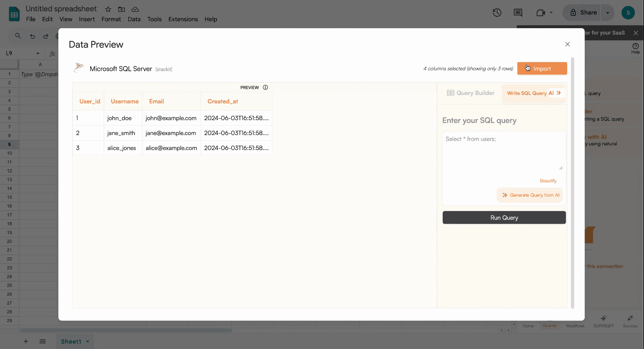Add a new sheet with plus icon
644x349 pixels.
click(x=26, y=341)
